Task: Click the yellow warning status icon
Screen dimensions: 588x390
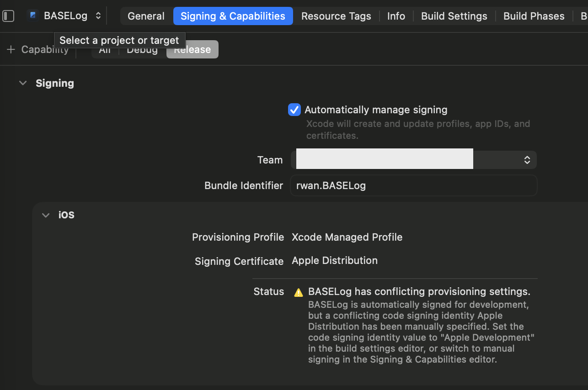Action: pos(299,292)
